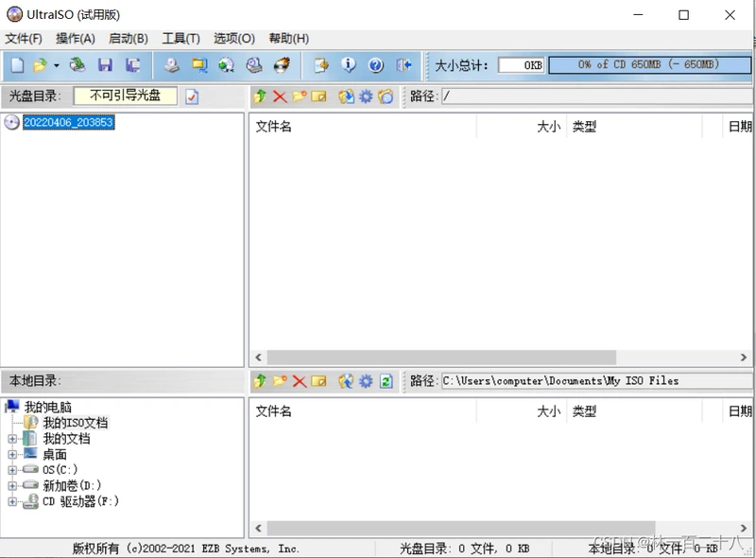
Task: Click the Mount to Virtual Drive icon
Action: click(x=254, y=64)
